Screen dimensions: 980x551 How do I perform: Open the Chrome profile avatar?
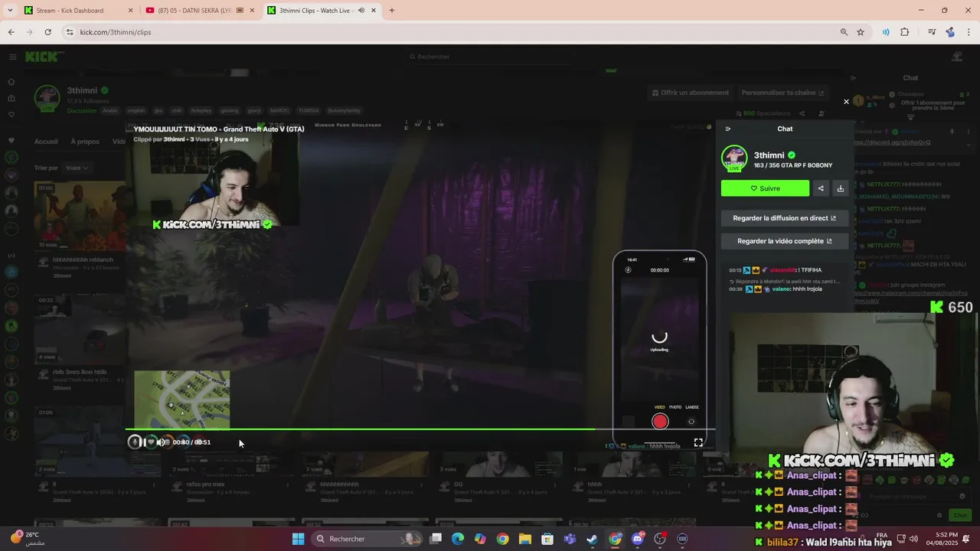pyautogui.click(x=950, y=32)
